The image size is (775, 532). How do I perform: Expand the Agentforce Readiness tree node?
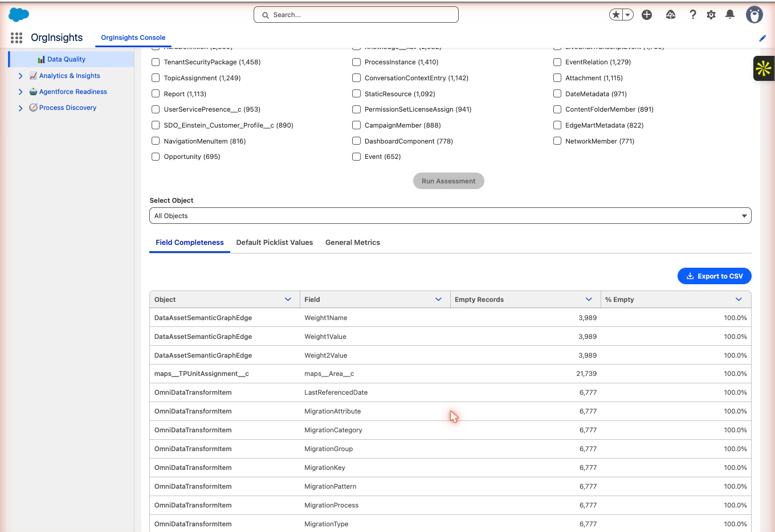point(21,92)
